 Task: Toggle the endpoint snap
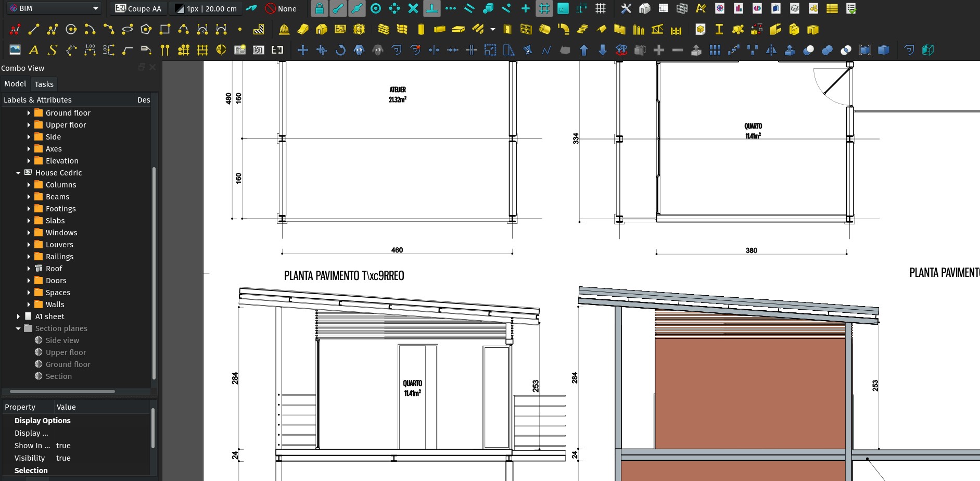pos(338,8)
